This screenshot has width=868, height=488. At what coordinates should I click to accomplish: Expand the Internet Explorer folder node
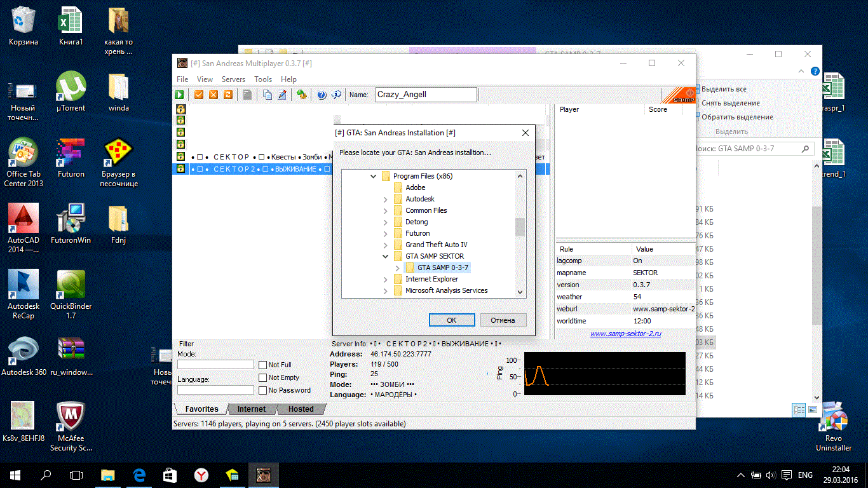[386, 279]
